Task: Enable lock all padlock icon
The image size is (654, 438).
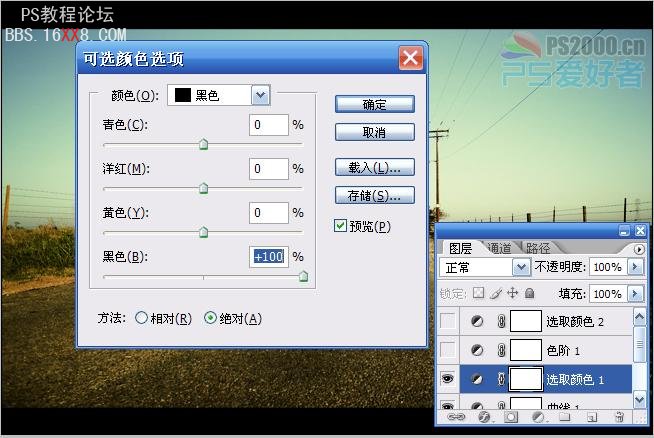Action: click(530, 293)
